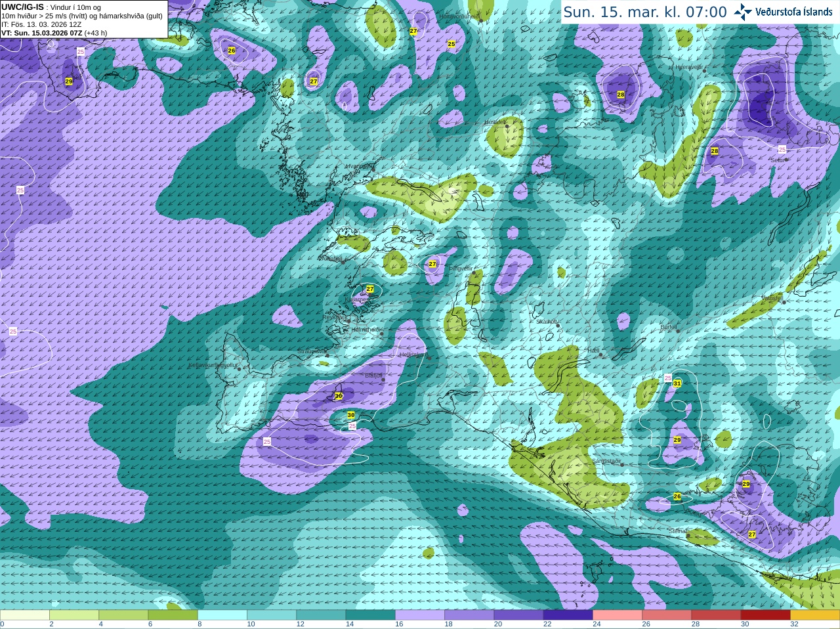Click the Hólmsheiði station label
Viewport: 840px width, 629px height.
(366, 330)
